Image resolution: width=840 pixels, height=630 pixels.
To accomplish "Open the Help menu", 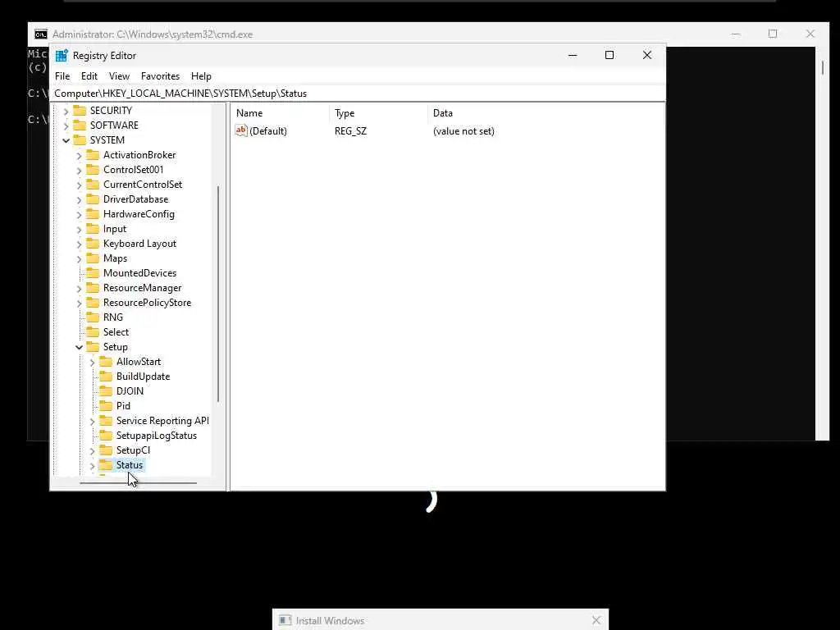I will [202, 76].
